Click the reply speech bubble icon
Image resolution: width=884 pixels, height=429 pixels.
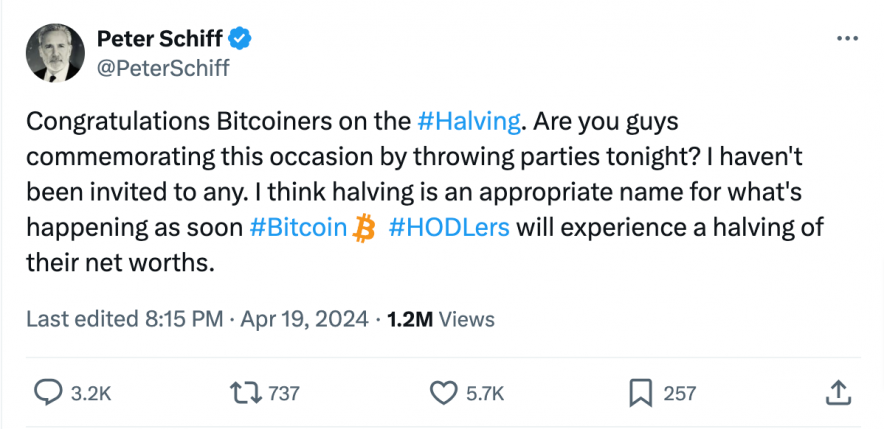click(x=49, y=392)
